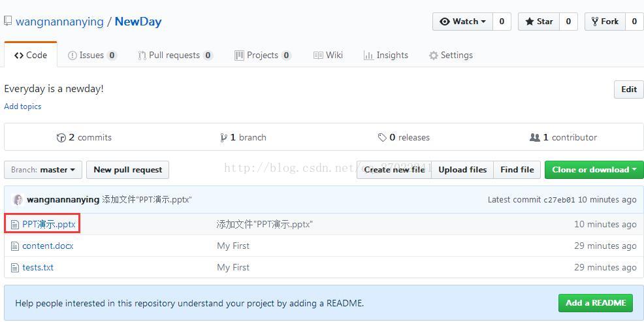Screen dimensions: 644x322
Task: Switch to the Code tab
Action: pos(31,56)
